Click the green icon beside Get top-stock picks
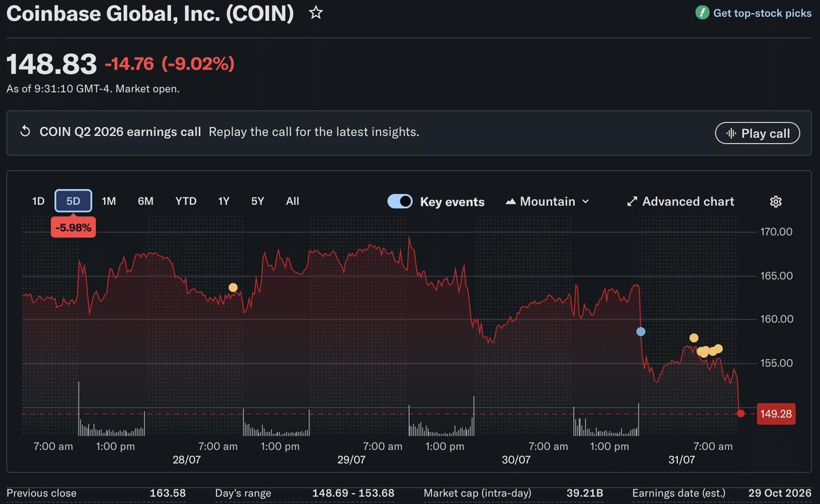Image resolution: width=820 pixels, height=504 pixels. pyautogui.click(x=702, y=13)
